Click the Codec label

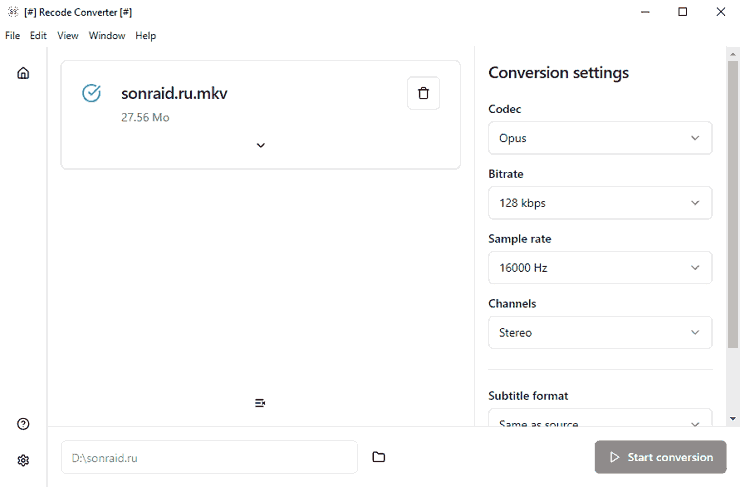click(505, 109)
